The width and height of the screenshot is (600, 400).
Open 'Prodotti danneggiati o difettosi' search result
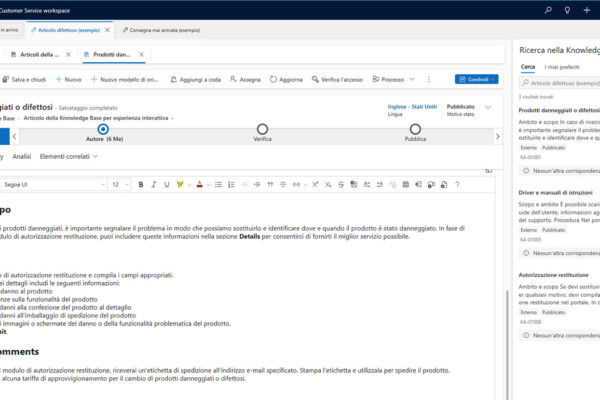click(x=559, y=110)
